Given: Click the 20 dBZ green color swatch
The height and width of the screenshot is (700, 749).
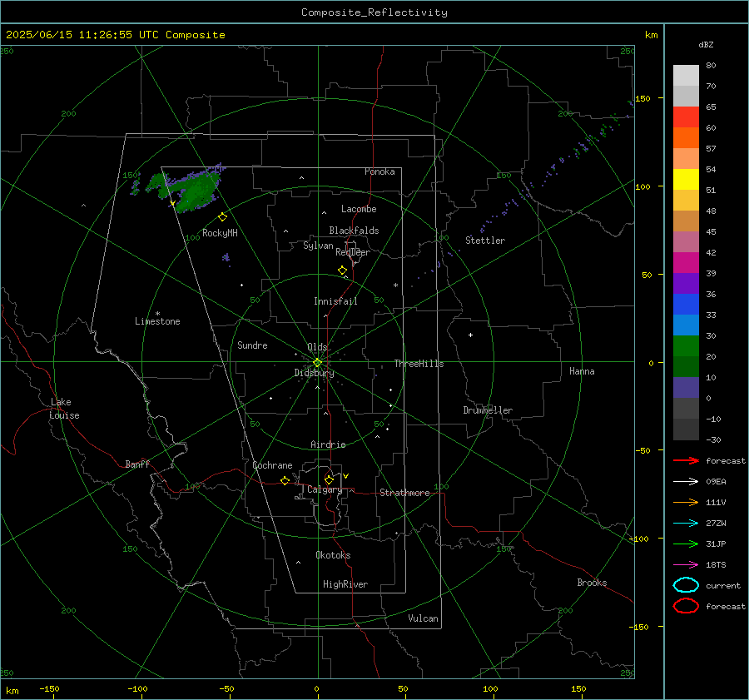Looking at the screenshot, I should pos(686,346).
